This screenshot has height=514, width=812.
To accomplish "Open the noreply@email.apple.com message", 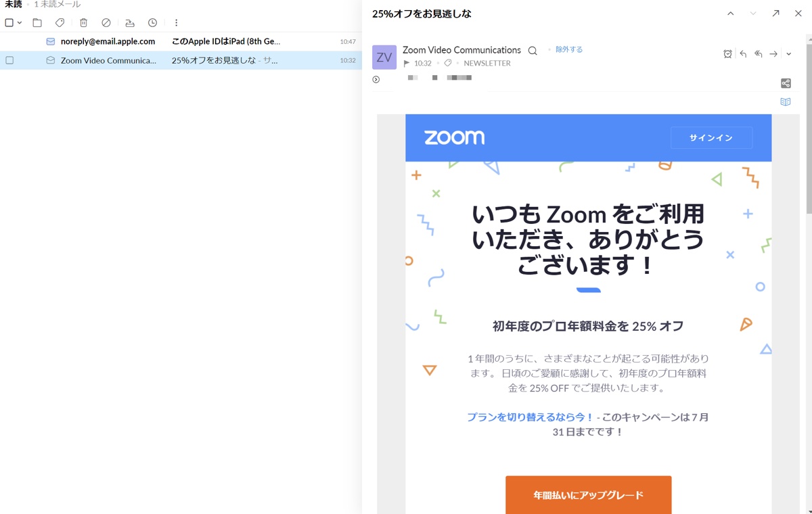I will pyautogui.click(x=181, y=41).
